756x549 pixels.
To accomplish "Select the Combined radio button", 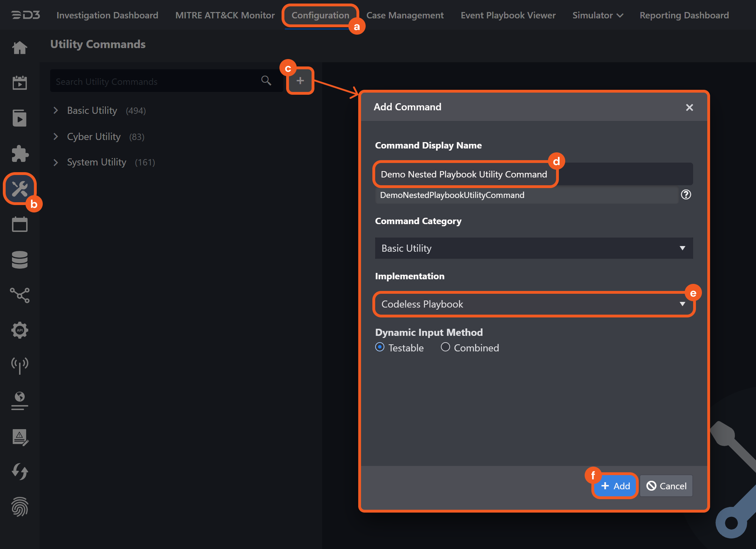I will [445, 347].
